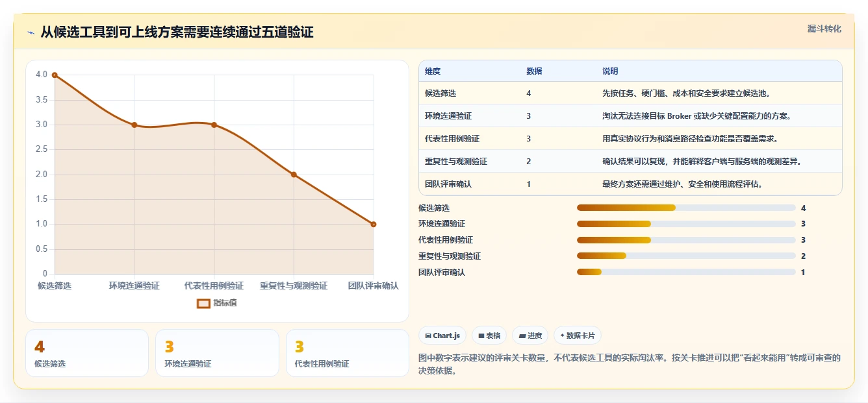
Task: Open the 代表性用例验证 stat card showing 3
Action: (348, 353)
